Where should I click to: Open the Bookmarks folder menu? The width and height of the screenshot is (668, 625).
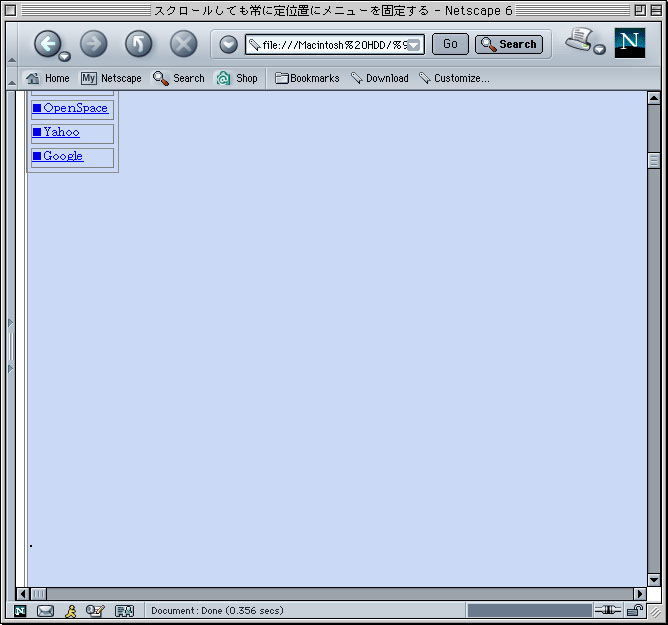coord(307,78)
